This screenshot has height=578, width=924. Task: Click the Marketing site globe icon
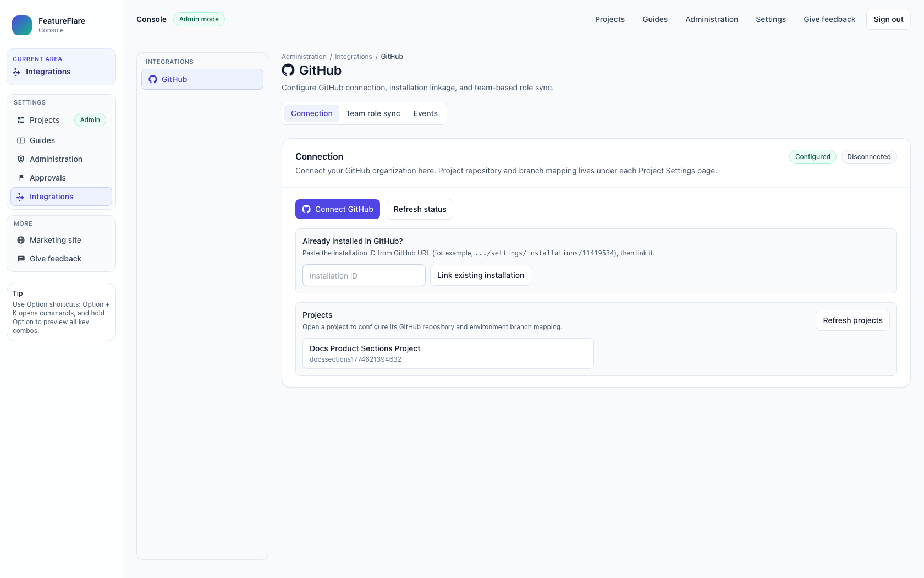point(21,240)
